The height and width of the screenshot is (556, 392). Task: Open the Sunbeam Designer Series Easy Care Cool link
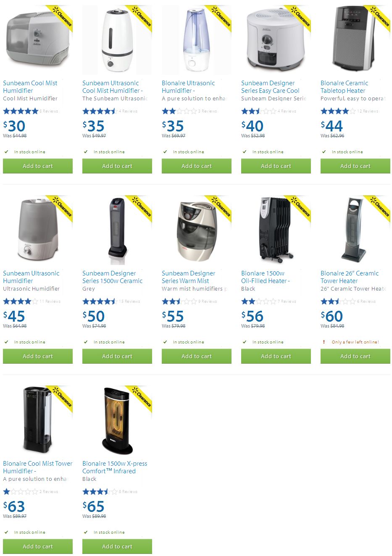click(270, 87)
